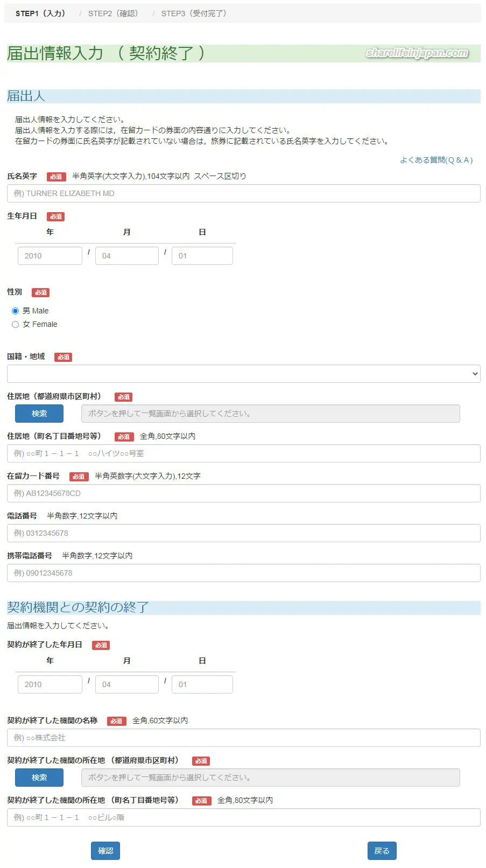
Task: Focus the 住居地（町名丁目番地号等） address field
Action: pyautogui.click(x=243, y=453)
